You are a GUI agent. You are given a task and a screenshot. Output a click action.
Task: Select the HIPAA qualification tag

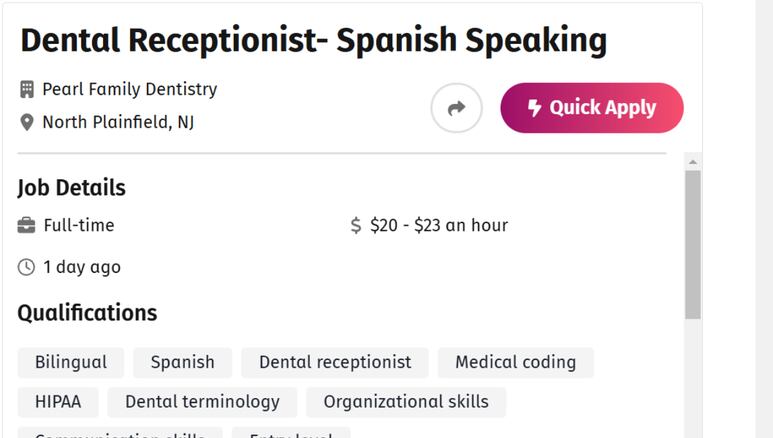(x=58, y=402)
